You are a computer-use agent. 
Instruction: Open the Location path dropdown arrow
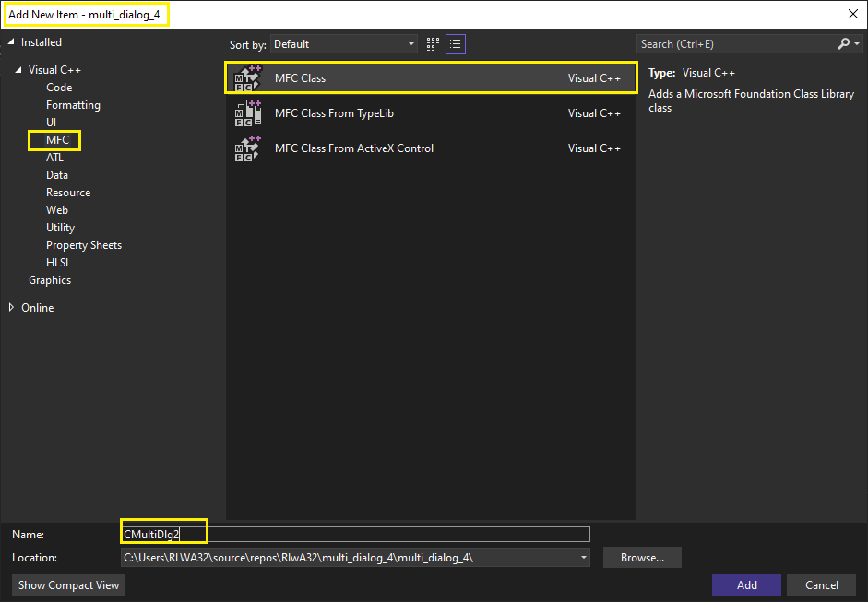(x=584, y=558)
